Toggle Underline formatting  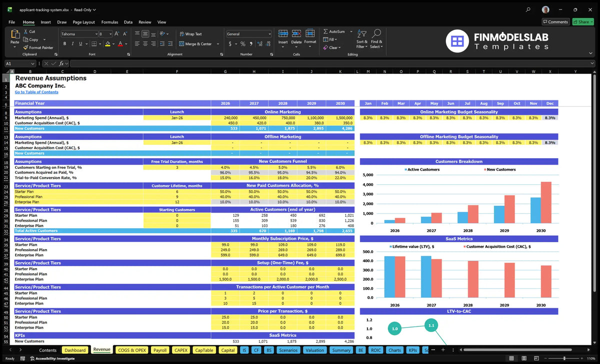[79, 44]
